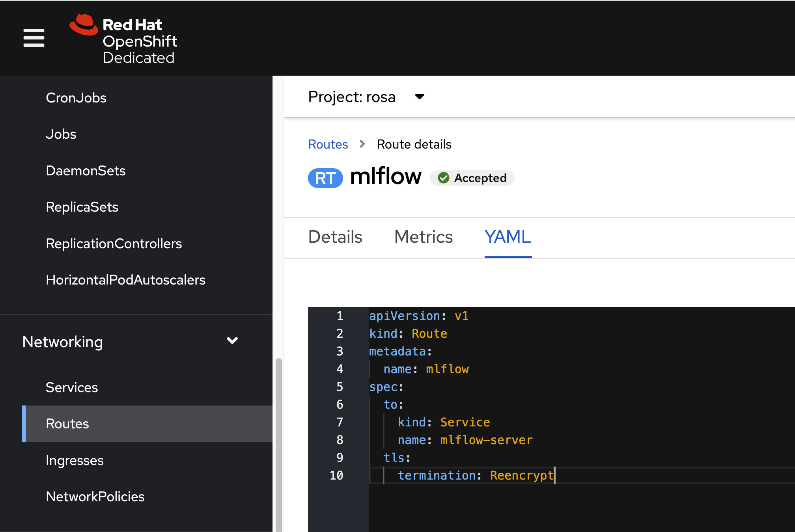Click the 'to:' line in editor
This screenshot has width=795, height=532.
(394, 405)
